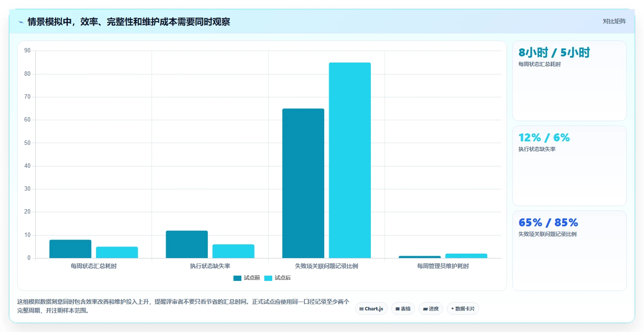
Task: Open the 对比矩阵 label in header
Action: point(614,21)
